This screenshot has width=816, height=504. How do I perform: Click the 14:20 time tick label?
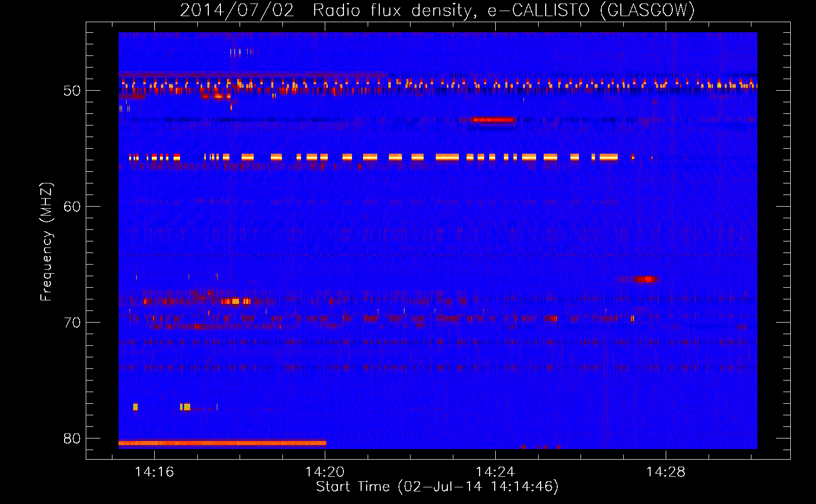tap(325, 472)
